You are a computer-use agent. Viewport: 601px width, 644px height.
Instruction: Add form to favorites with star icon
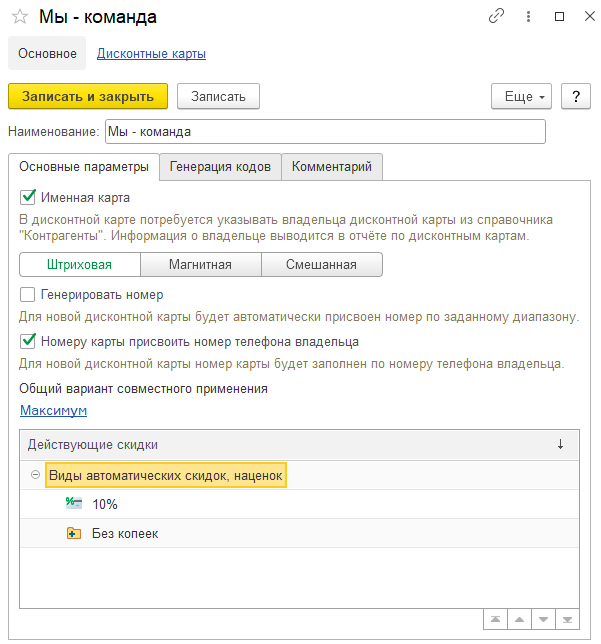(19, 17)
